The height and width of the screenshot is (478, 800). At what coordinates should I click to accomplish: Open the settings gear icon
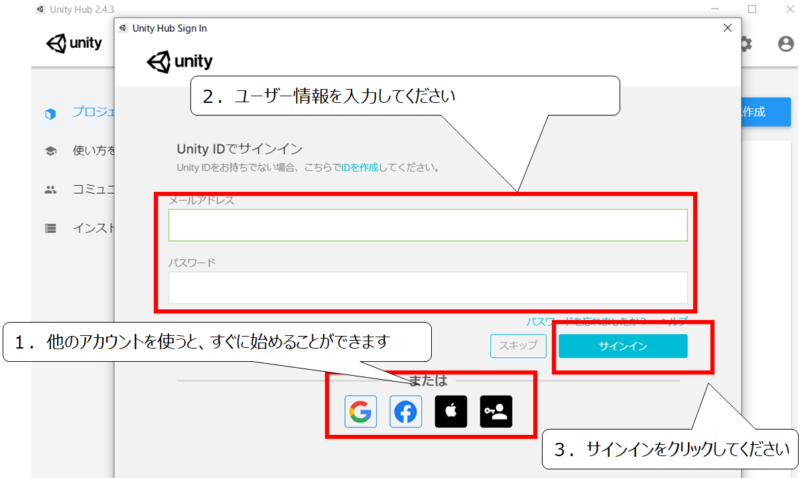click(746, 44)
